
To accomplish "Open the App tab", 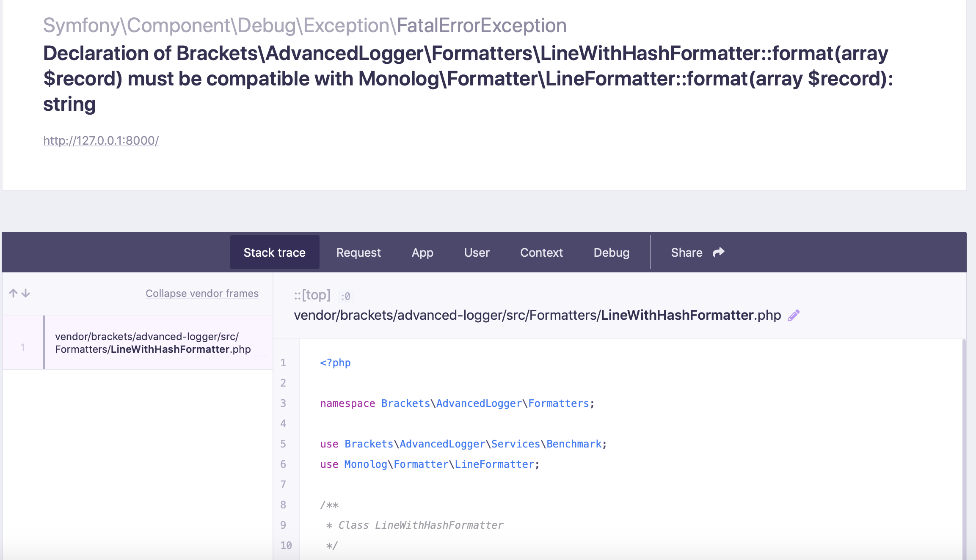I will [x=422, y=253].
